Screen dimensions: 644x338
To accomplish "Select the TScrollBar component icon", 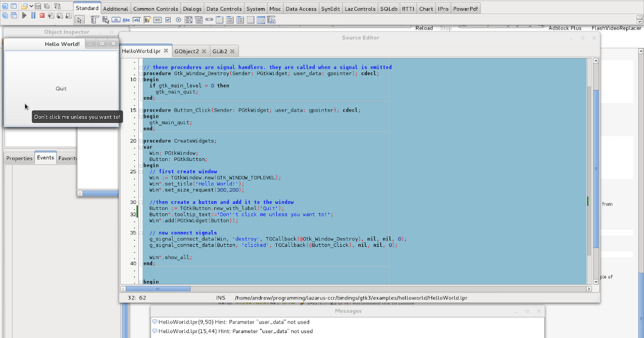I will pos(209,20).
